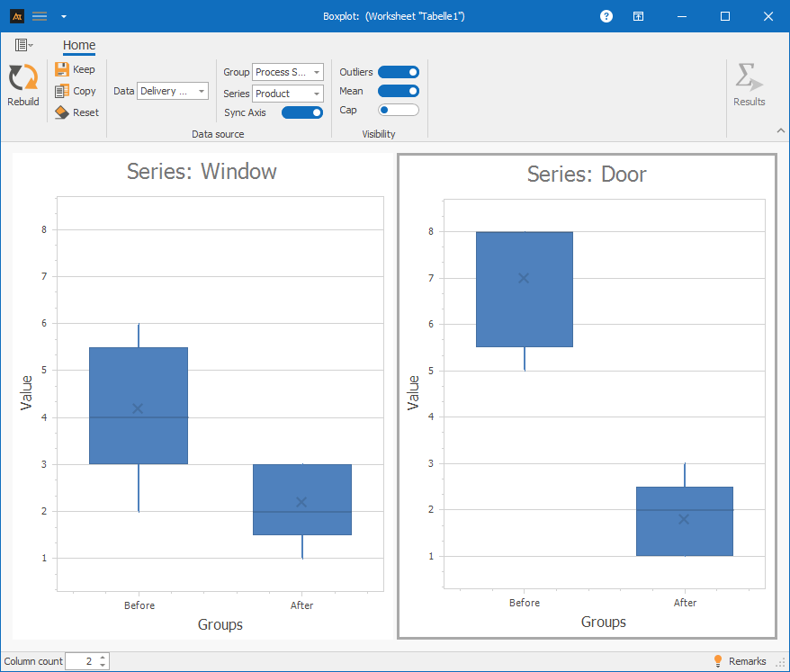Click the Copy icon in ribbon

[62, 91]
